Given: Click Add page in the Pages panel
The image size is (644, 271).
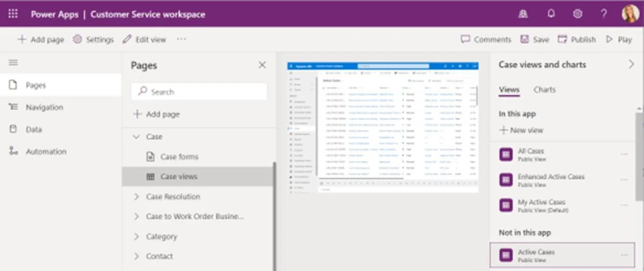Looking at the screenshot, I should pos(156,115).
